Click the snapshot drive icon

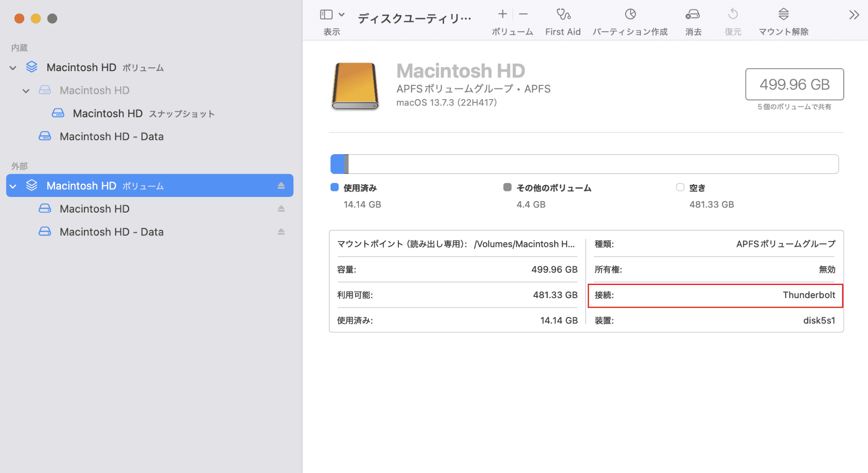[x=58, y=113]
